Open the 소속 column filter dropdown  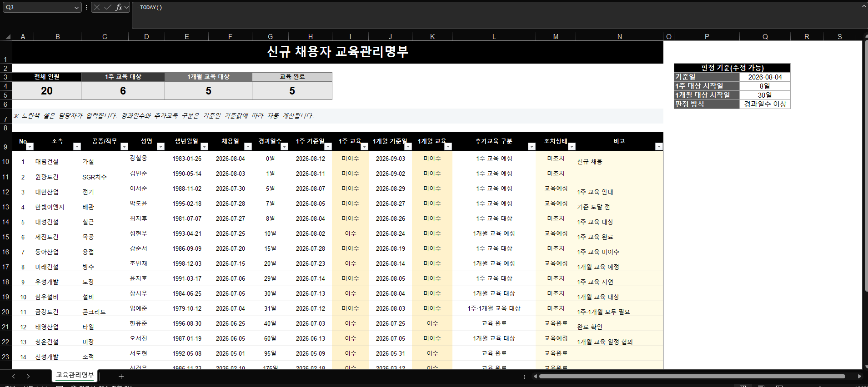77,146
